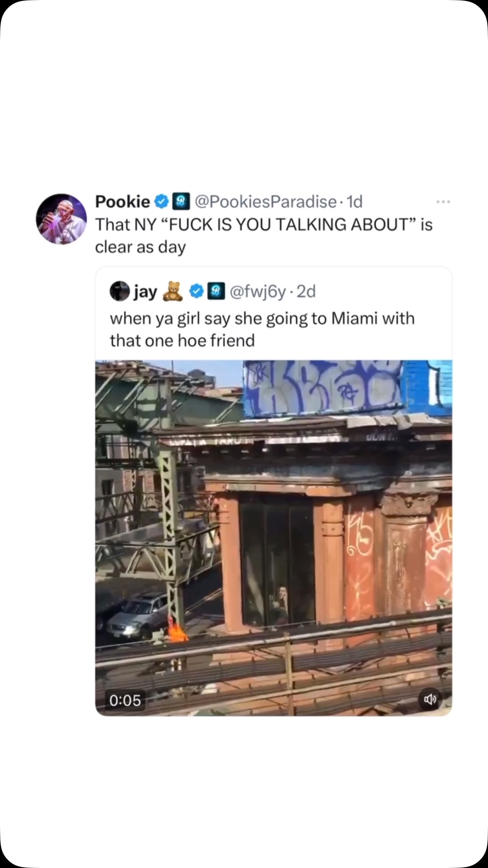The height and width of the screenshot is (868, 488).
Task: Click the affiliate badge beside Pookie's checkmark
Action: [x=180, y=202]
